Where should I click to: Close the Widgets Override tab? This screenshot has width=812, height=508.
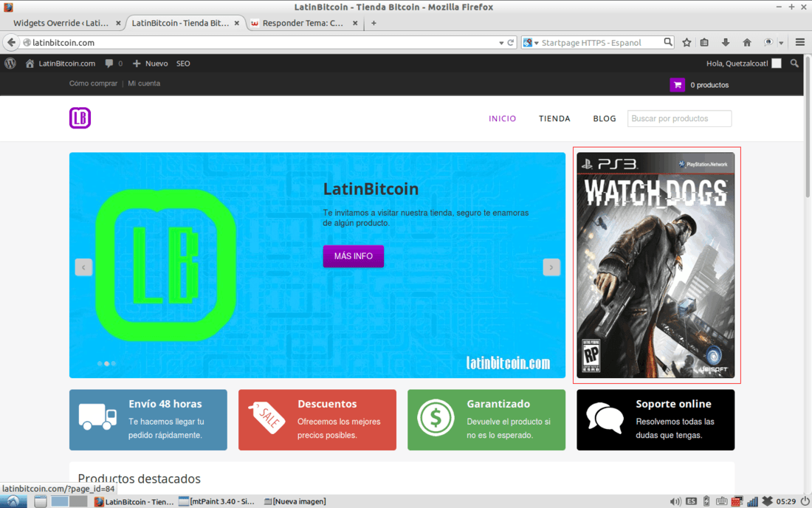point(118,23)
